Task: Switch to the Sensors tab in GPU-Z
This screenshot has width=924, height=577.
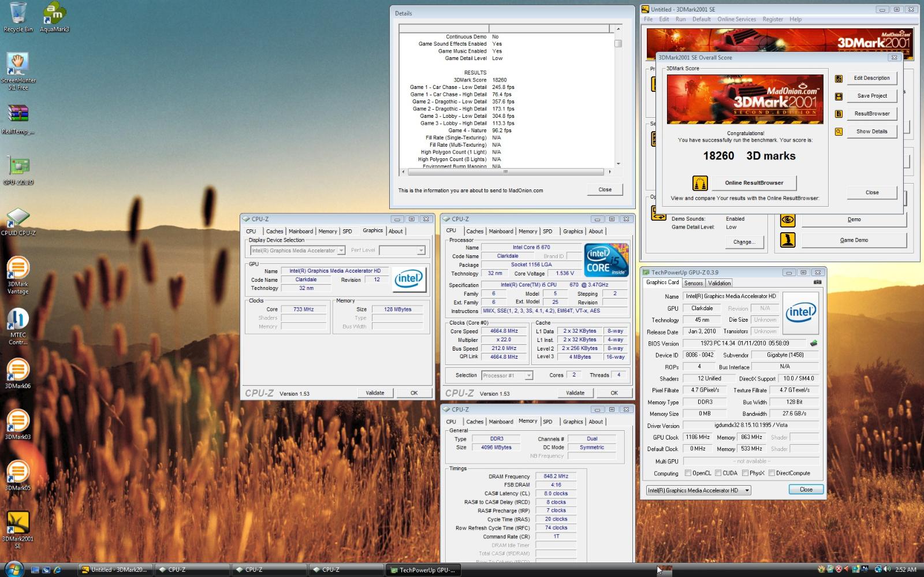Action: tap(694, 283)
